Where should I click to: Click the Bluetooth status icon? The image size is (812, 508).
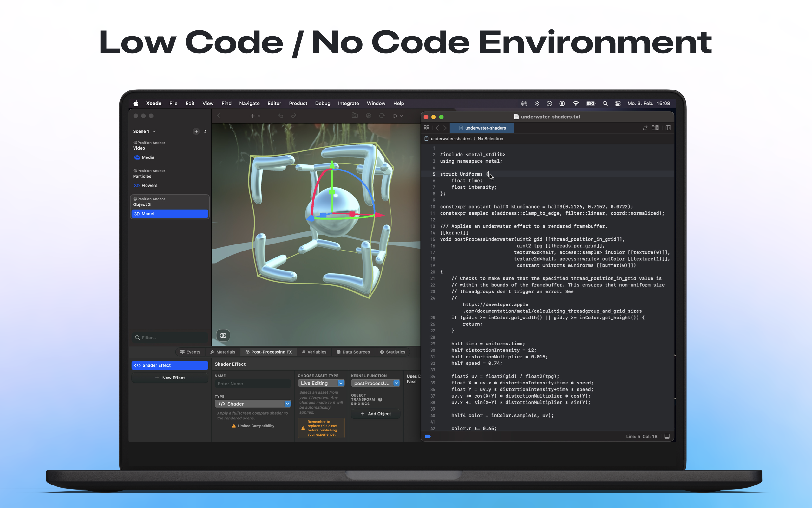click(x=537, y=104)
